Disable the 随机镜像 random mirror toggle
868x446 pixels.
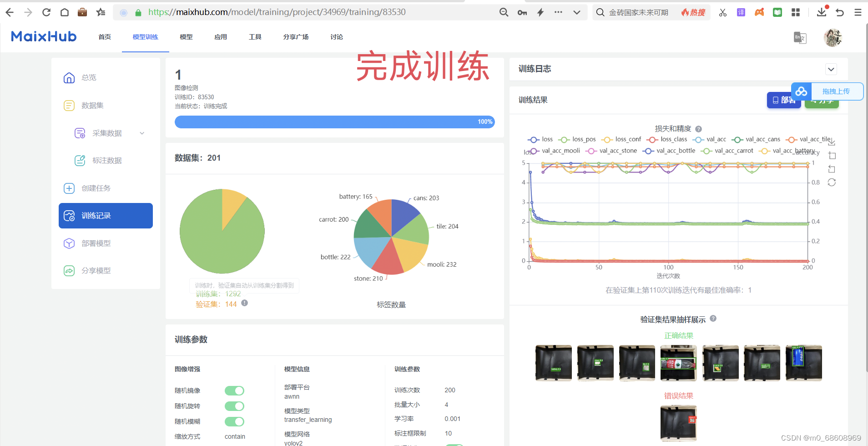coord(234,390)
